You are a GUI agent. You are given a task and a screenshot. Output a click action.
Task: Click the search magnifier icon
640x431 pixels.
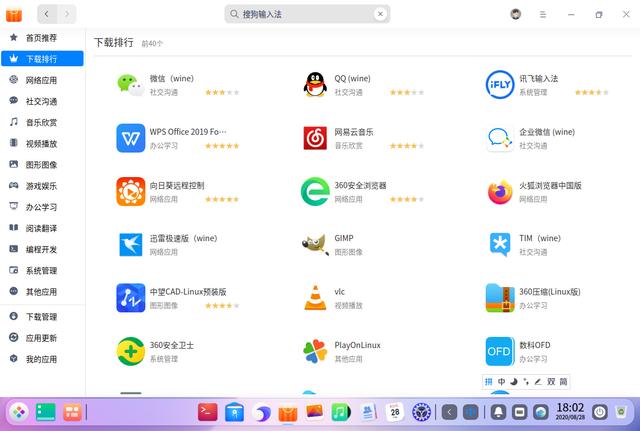click(234, 14)
